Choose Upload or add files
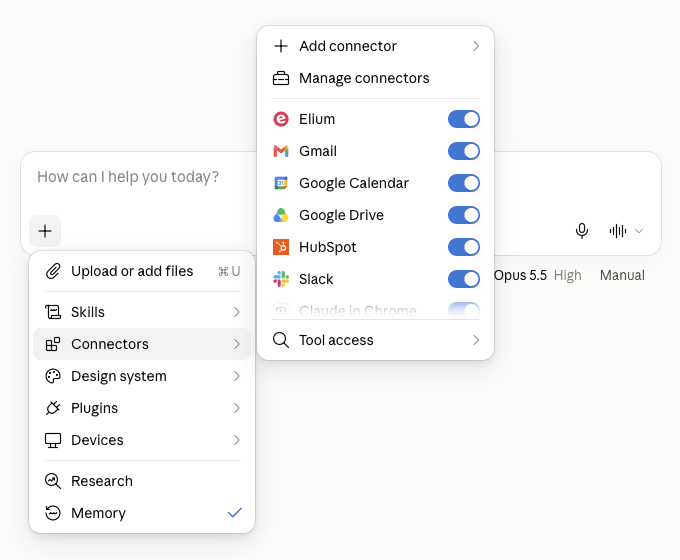680x560 pixels. click(x=142, y=271)
